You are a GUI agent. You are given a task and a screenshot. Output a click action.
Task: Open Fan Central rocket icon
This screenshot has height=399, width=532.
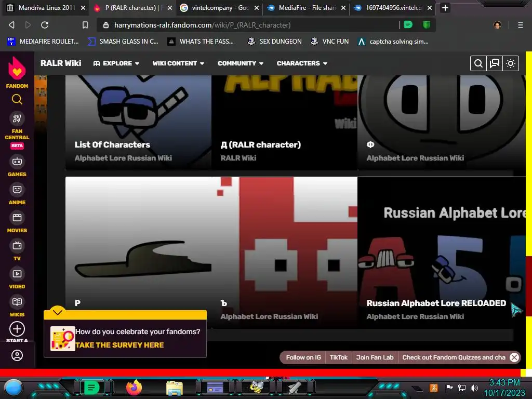pos(17,118)
